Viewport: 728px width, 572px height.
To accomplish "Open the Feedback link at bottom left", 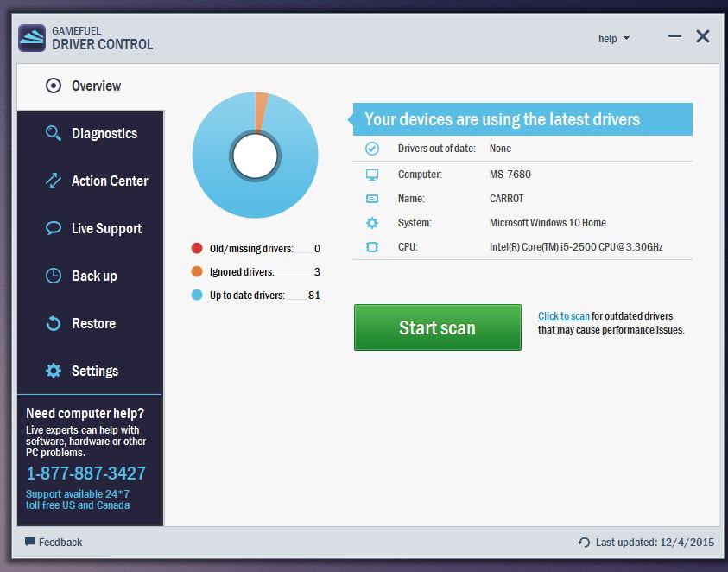I will 60,543.
